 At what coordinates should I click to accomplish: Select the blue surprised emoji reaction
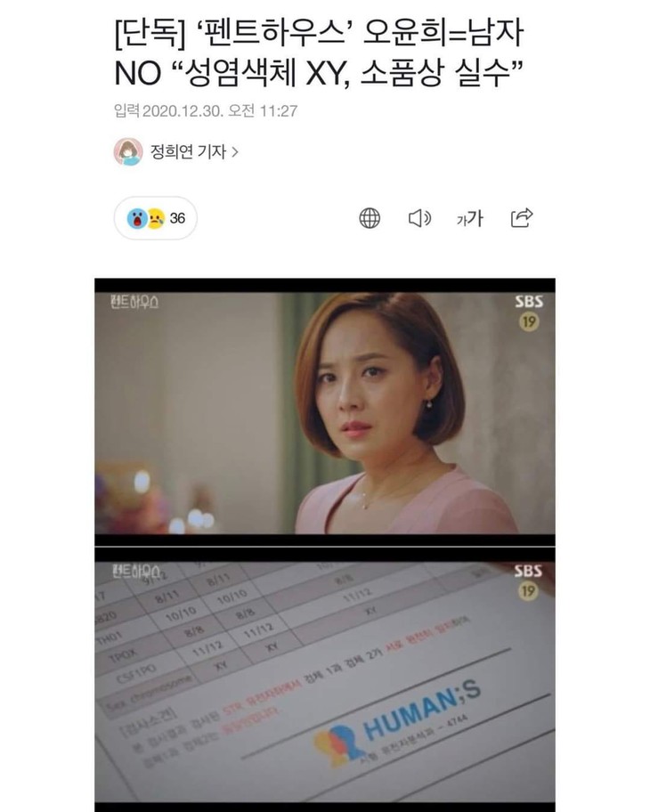point(137,218)
